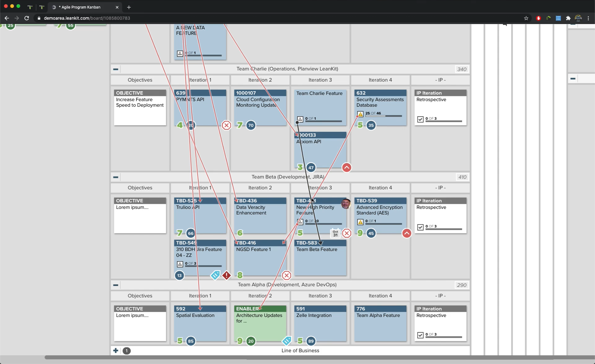This screenshot has height=364, width=595.
Task: Click the address bar showing demoarea.leankit.com
Action: (275, 18)
